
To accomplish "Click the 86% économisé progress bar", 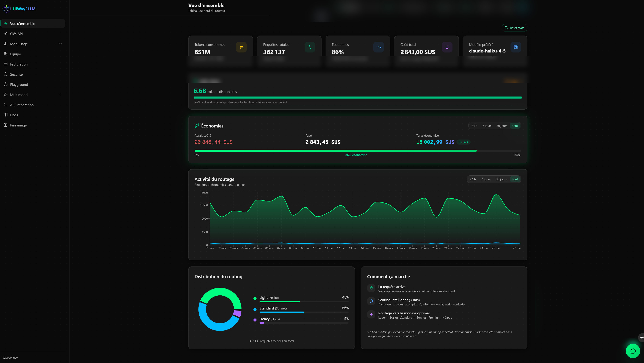I will [x=358, y=151].
